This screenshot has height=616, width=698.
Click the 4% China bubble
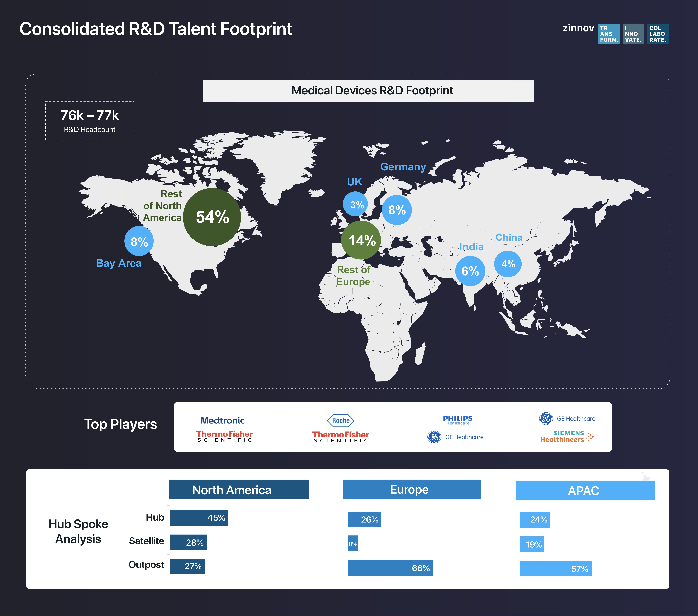508,264
